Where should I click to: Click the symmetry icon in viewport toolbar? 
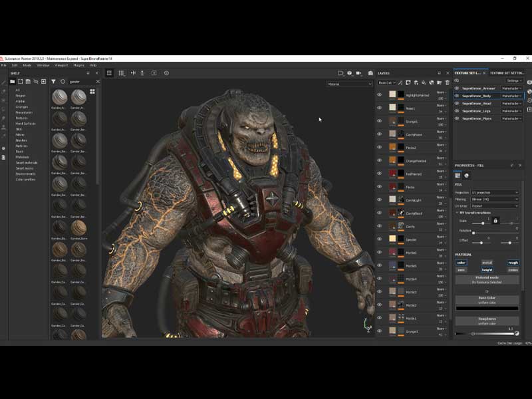click(133, 73)
